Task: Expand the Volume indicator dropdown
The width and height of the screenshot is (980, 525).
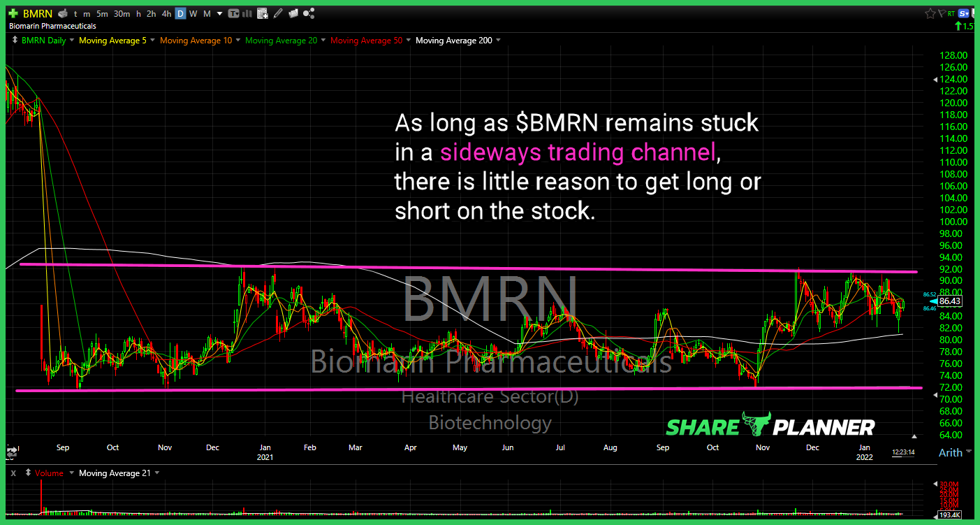Action: [x=71, y=473]
